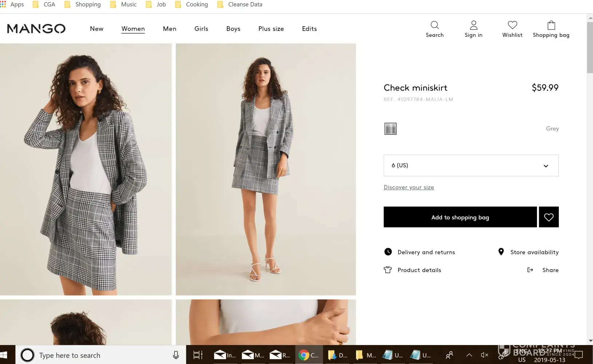
Task: Open the Shopping bookmarks folder
Action: [x=83, y=4]
